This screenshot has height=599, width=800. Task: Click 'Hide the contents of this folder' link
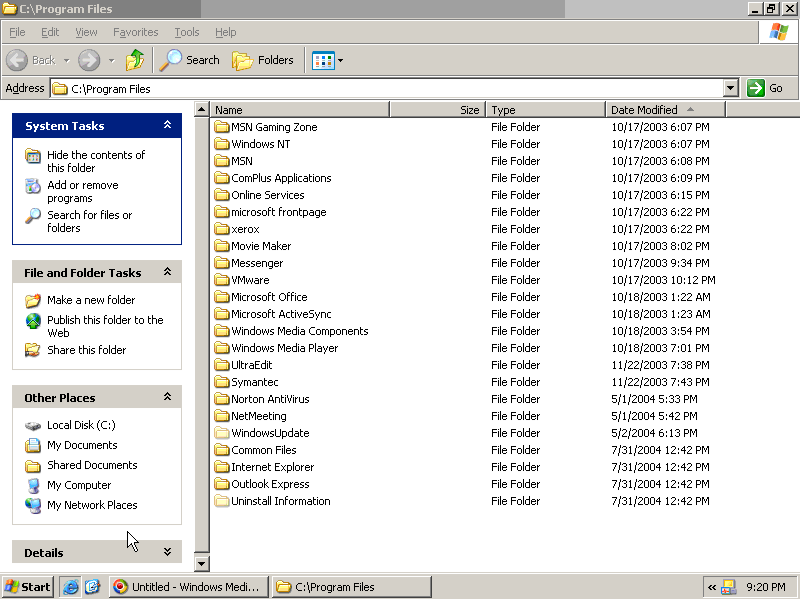[96, 161]
